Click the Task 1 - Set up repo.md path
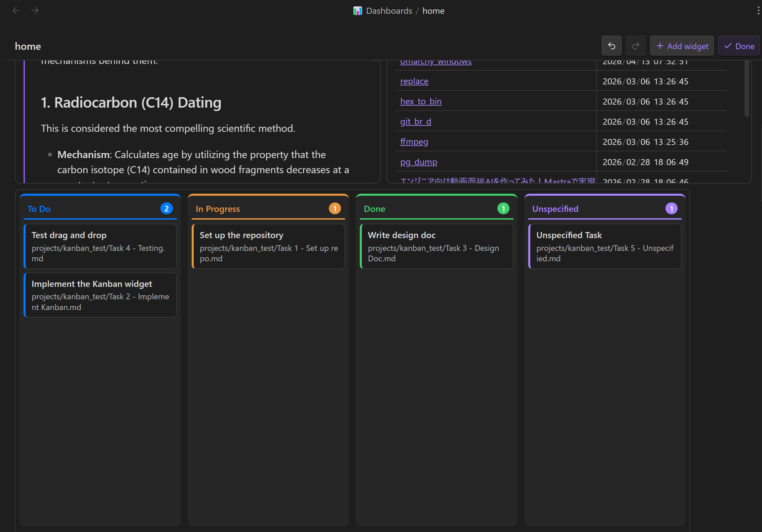The width and height of the screenshot is (762, 532). [x=269, y=253]
